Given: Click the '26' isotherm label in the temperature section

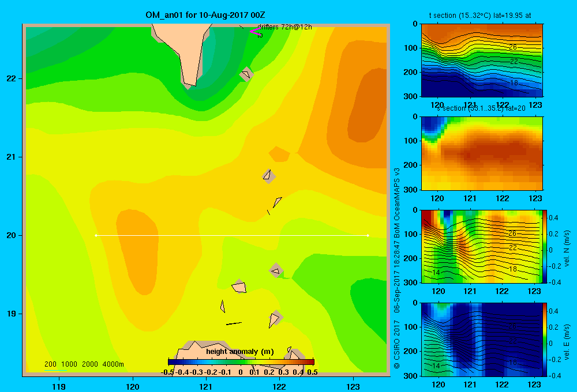Looking at the screenshot, I should pos(513,47).
